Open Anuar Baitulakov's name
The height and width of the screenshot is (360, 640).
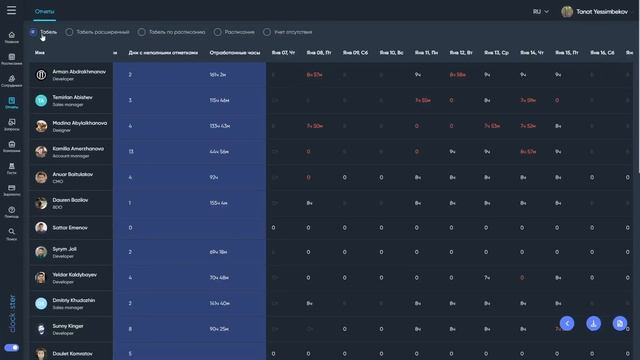[73, 174]
